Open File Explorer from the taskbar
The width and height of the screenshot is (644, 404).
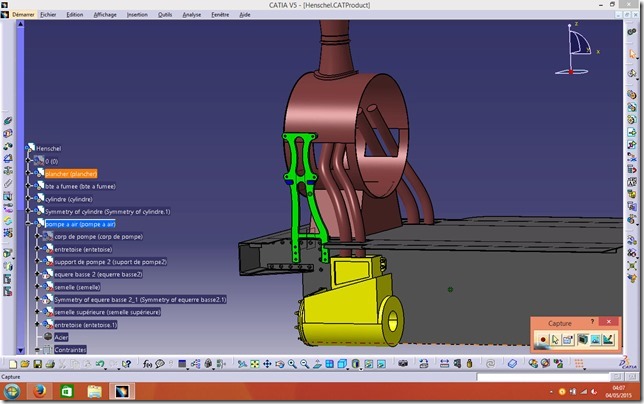[x=94, y=391]
